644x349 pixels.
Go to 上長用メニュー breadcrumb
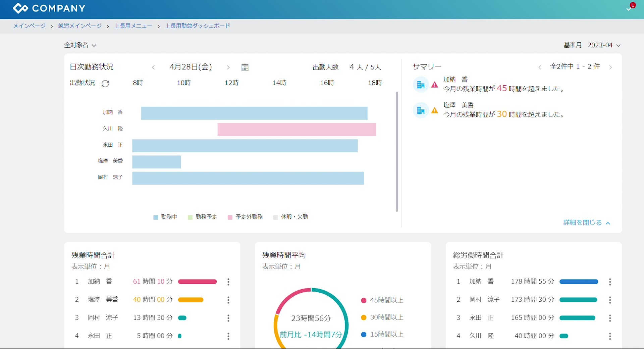tap(133, 26)
